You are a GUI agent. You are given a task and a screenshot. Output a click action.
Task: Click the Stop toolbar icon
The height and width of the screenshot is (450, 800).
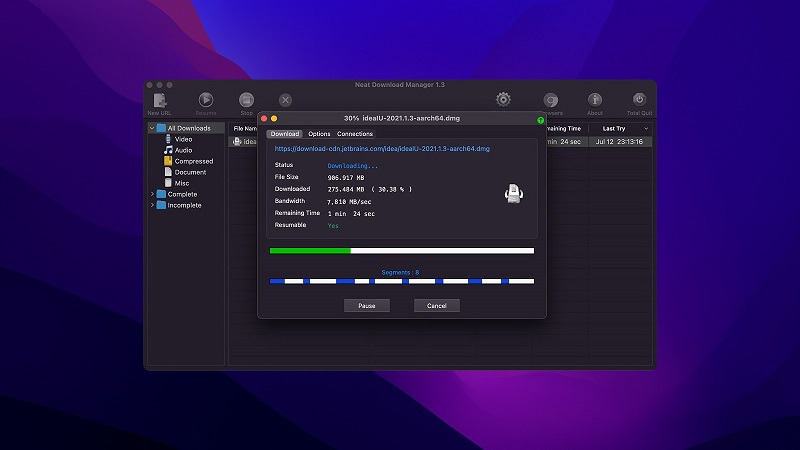click(x=246, y=99)
